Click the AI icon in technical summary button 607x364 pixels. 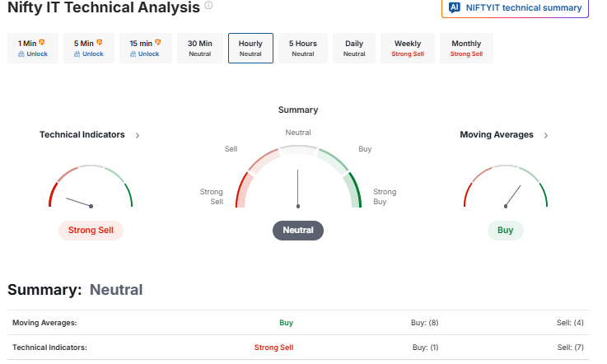coord(455,7)
